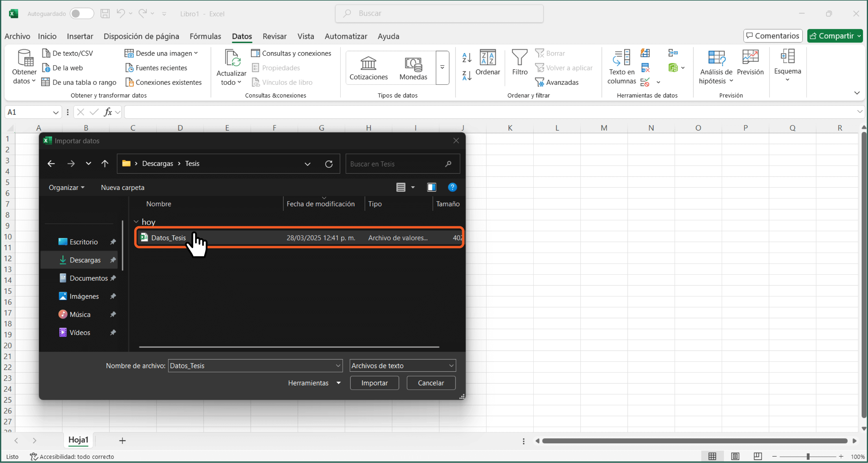Open the Ordenar sort dialog
Viewport: 868px width, 463px height.
[x=488, y=63]
